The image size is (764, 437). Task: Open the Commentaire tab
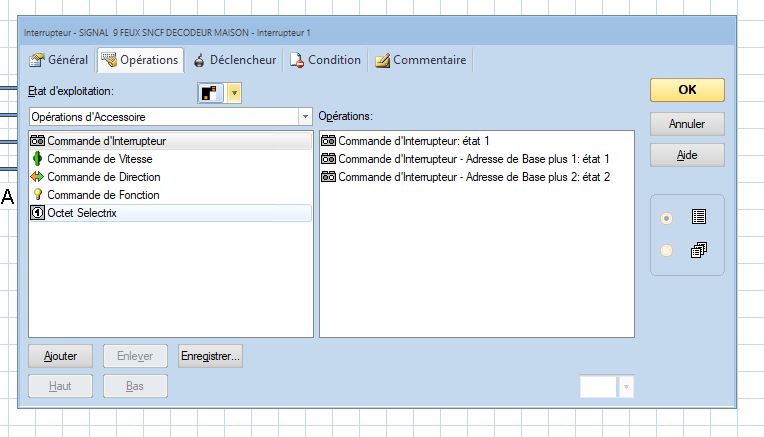click(x=420, y=60)
